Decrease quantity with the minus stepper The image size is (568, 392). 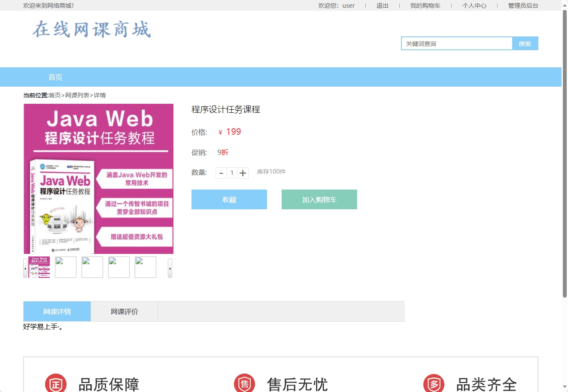221,172
